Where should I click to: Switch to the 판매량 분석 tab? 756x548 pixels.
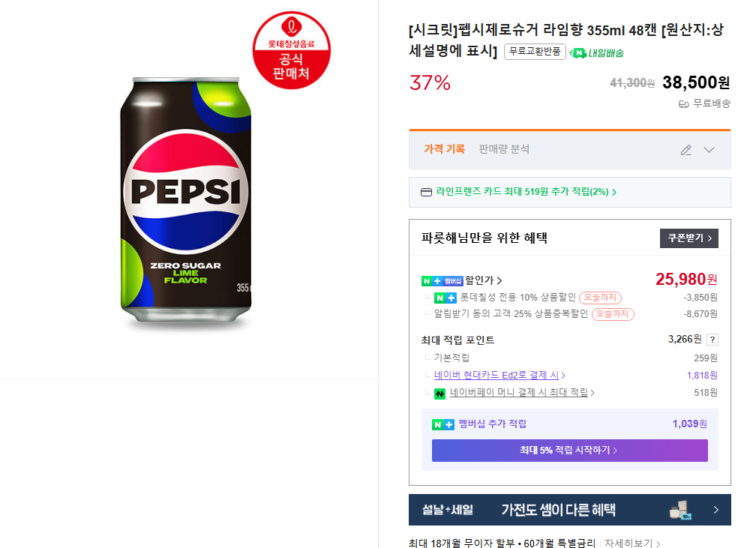[x=504, y=149]
